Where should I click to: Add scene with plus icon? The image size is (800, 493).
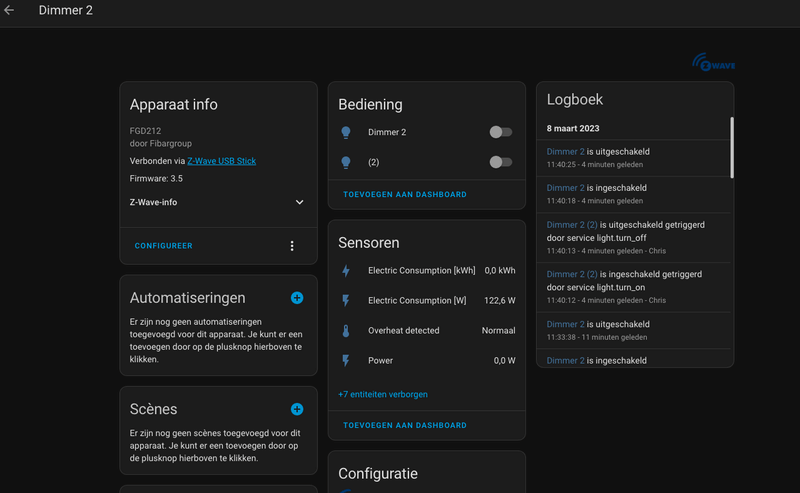297,409
